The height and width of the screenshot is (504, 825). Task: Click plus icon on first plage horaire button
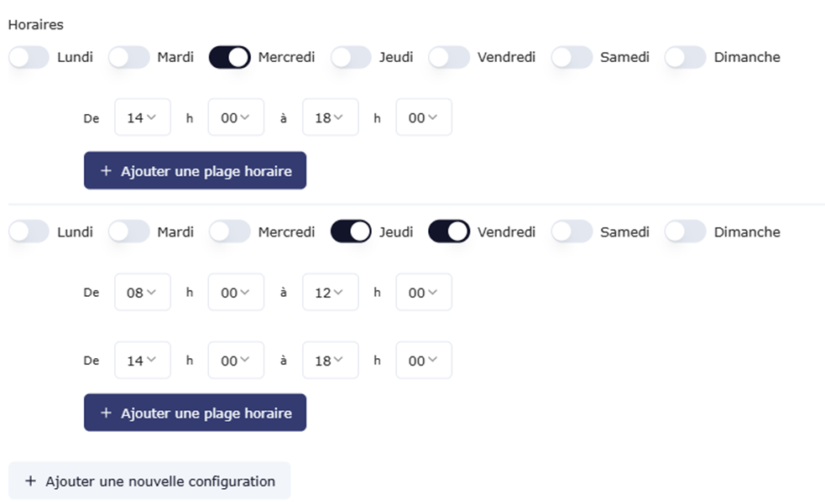(106, 171)
